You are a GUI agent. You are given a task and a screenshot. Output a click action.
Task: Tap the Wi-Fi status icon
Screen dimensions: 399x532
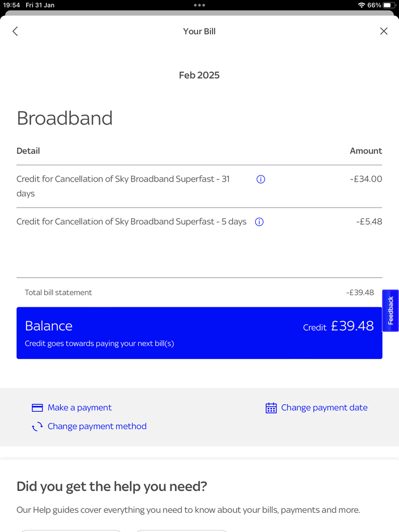point(361,5)
